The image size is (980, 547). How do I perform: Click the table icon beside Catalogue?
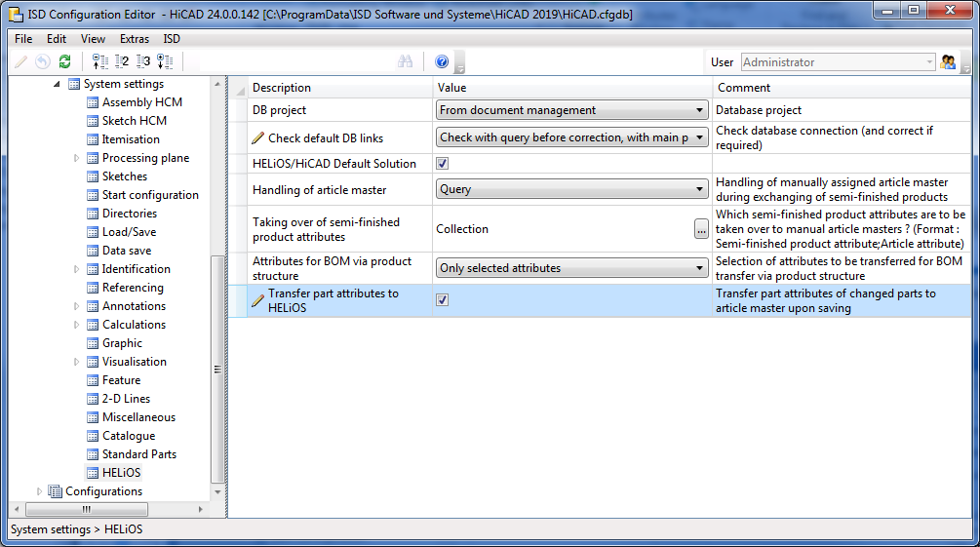coord(93,436)
